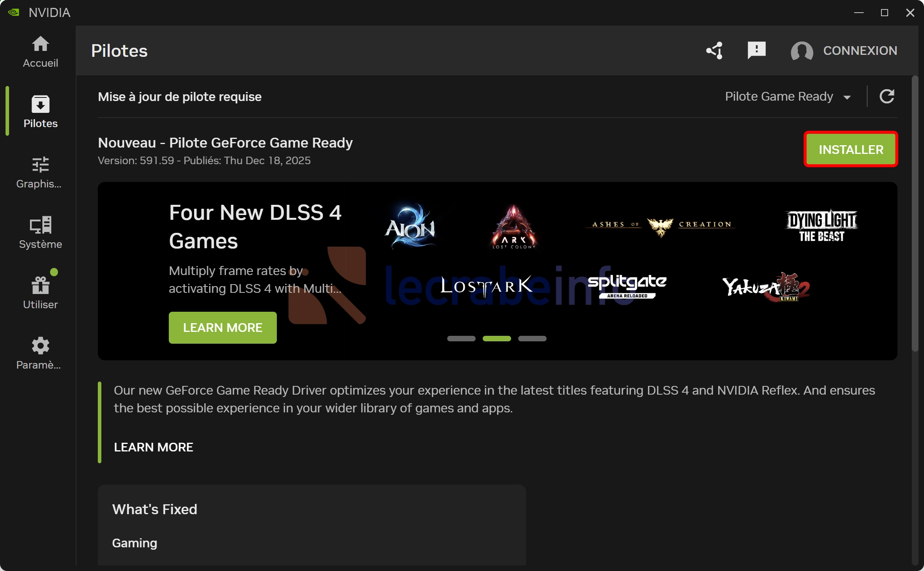This screenshot has width=924, height=571.
Task: Click the share icon in header
Action: point(715,51)
